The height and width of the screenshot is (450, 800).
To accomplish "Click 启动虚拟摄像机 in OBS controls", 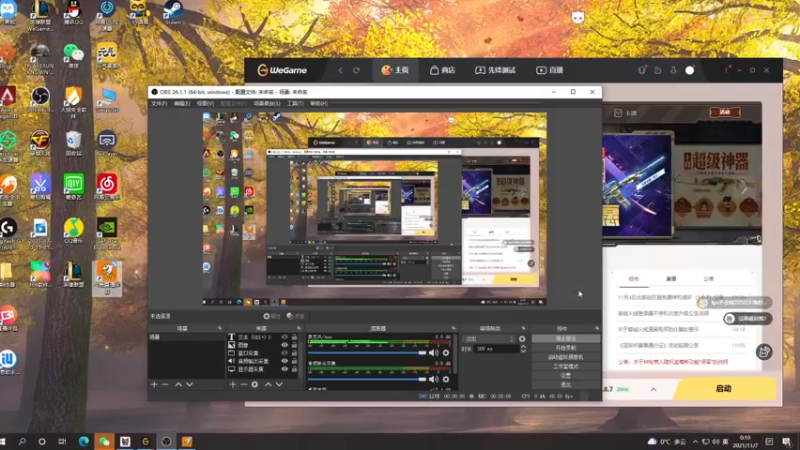I will tap(565, 357).
